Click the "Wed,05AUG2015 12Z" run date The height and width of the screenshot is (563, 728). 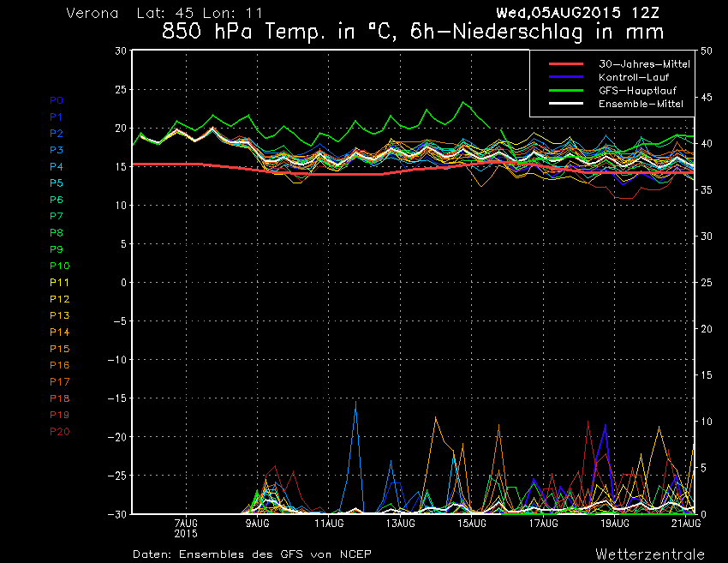tap(577, 13)
